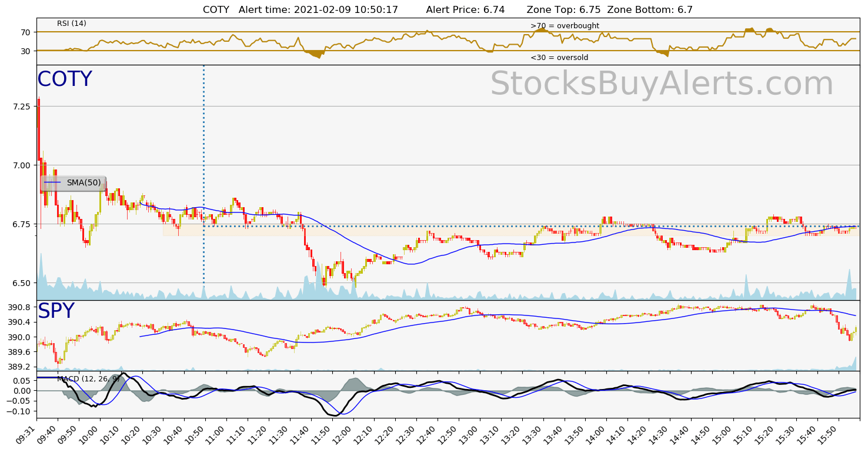Click the 390.8 SPY axis label
Viewport: 868px width, 452px height.
19,307
